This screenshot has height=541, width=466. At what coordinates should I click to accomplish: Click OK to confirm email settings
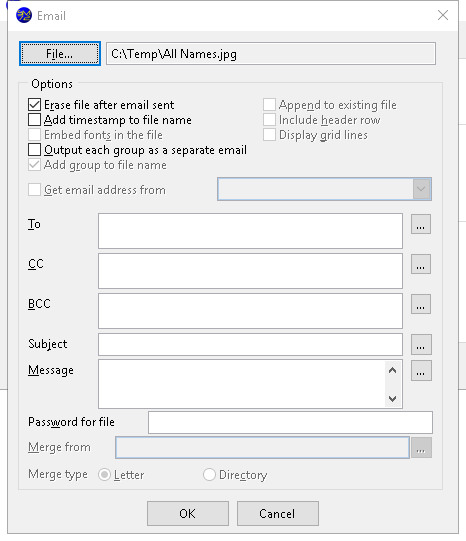coord(188,513)
